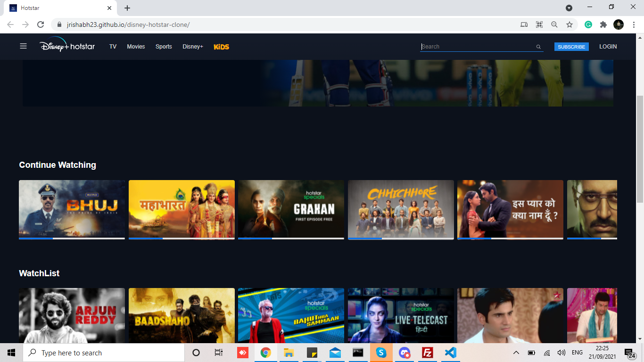Viewport: 644px width, 362px height.
Task: Open Chrome's three-dot options menu
Action: point(633,24)
